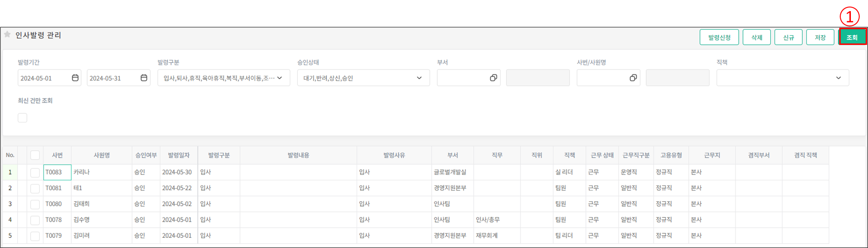Screen dimensions: 868x248
Task: Select the checkbox for employee T0080 김태희
Action: (x=35, y=204)
